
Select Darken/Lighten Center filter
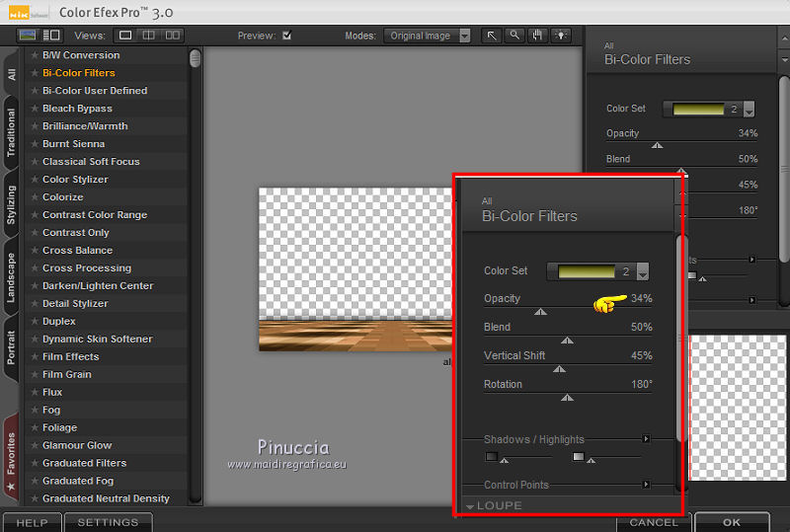pyautogui.click(x=98, y=285)
